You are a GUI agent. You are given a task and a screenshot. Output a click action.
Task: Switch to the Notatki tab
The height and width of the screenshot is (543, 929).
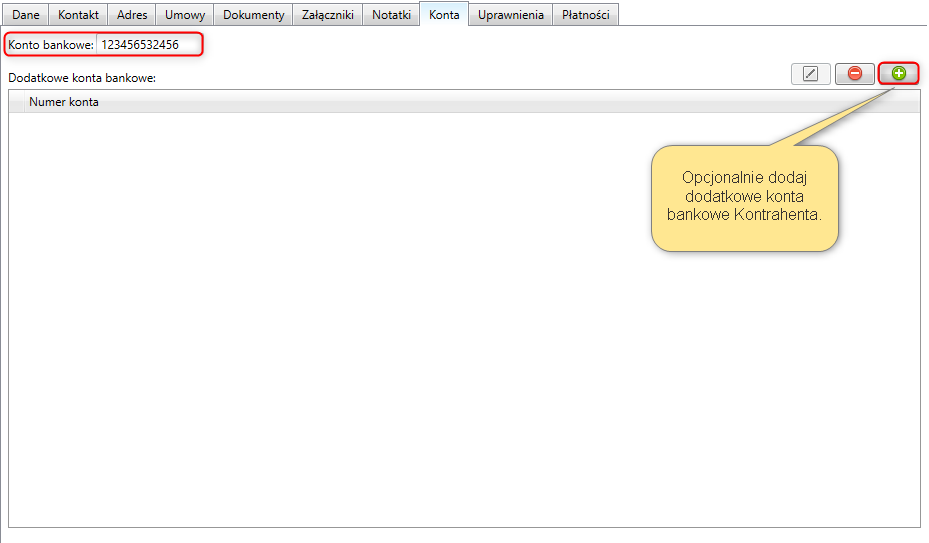(x=391, y=15)
